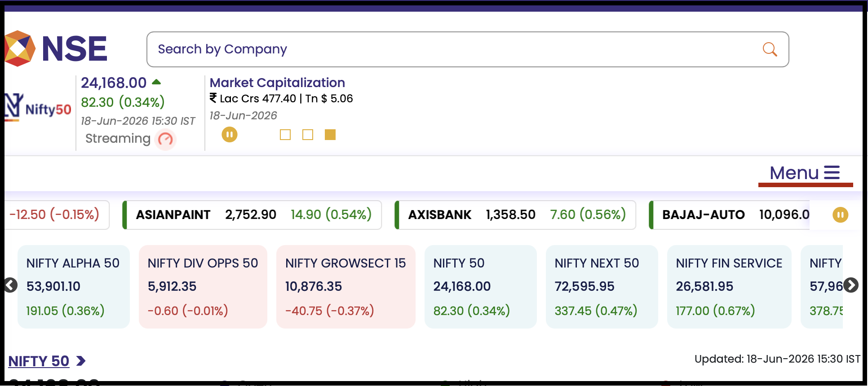Select the NIFTY 50 index card
868x386 pixels.
point(481,287)
